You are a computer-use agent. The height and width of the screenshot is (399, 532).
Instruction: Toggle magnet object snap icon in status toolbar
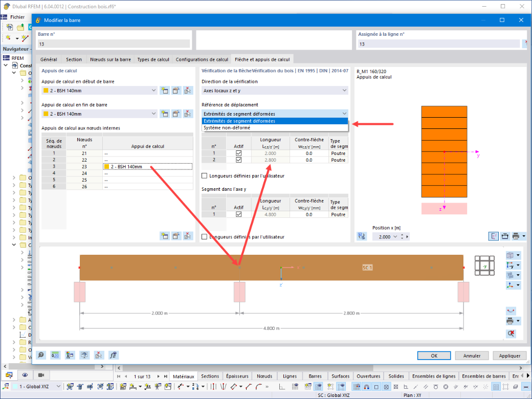pyautogui.click(x=366, y=387)
